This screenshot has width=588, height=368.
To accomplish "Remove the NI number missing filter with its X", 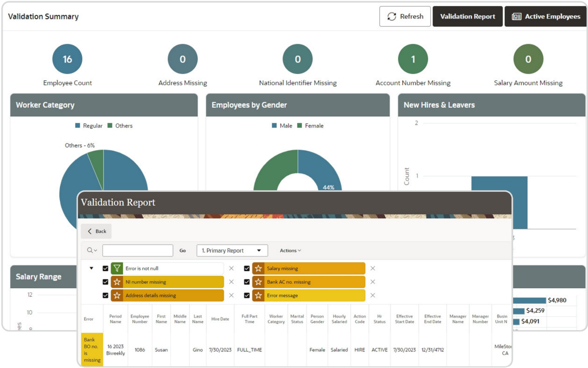I will (x=231, y=282).
